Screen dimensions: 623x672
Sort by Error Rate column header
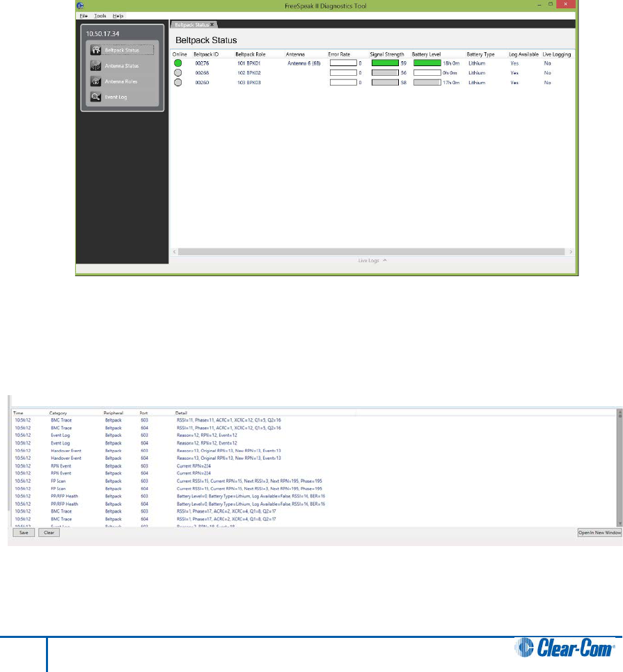339,54
